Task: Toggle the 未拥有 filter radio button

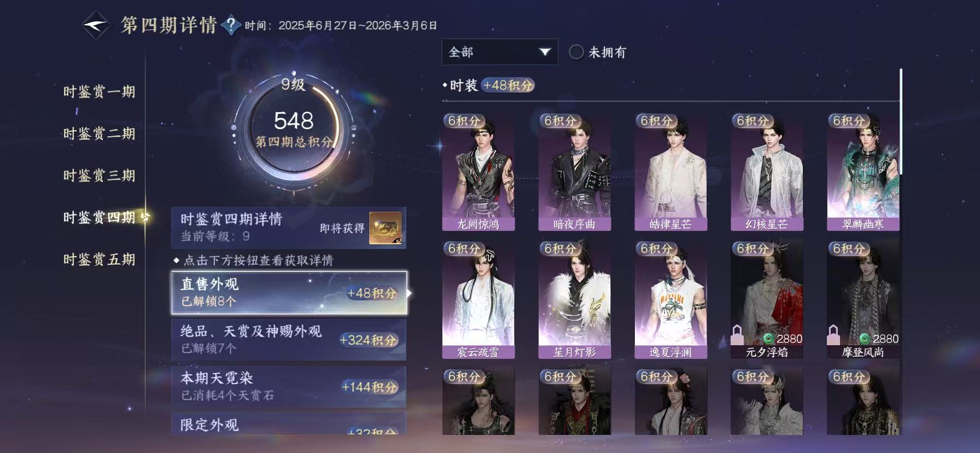Action: click(576, 52)
